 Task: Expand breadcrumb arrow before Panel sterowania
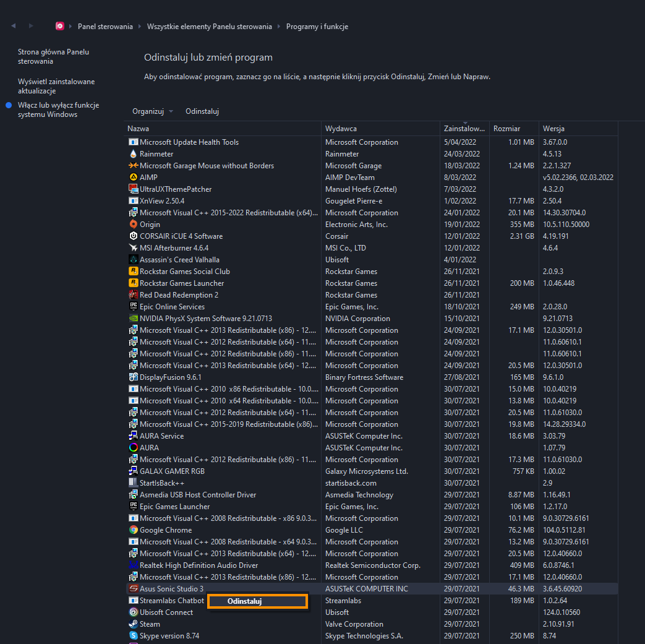70,27
